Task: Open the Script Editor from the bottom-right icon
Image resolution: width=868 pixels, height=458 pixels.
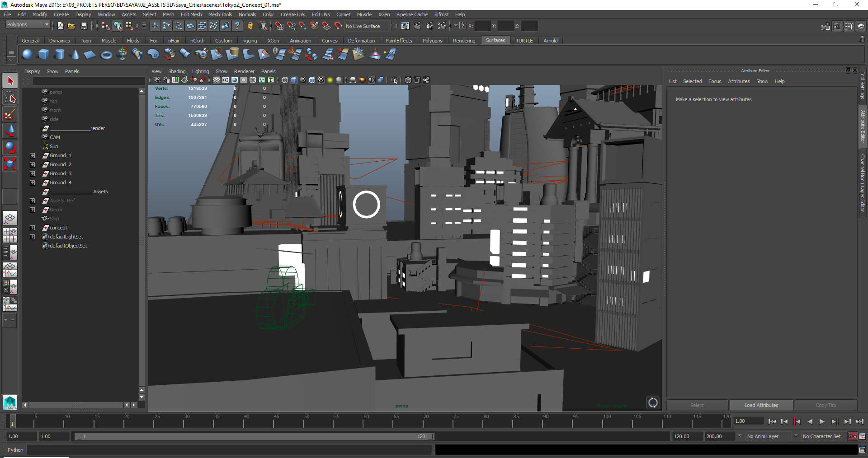Action: pos(863,450)
